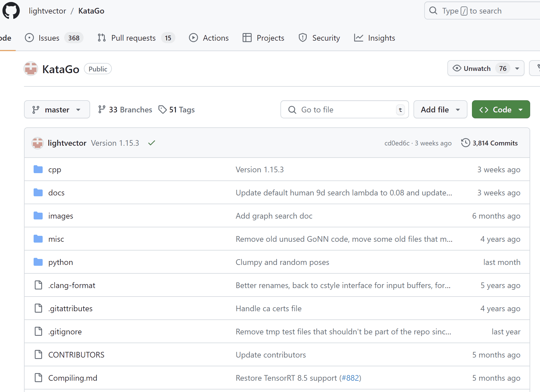Expand the Unwatch options caret

[517, 68]
